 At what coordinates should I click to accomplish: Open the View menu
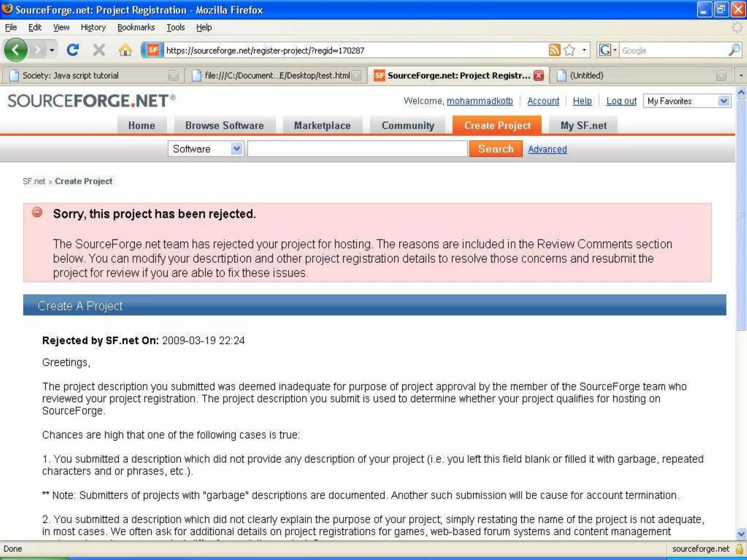[x=61, y=27]
